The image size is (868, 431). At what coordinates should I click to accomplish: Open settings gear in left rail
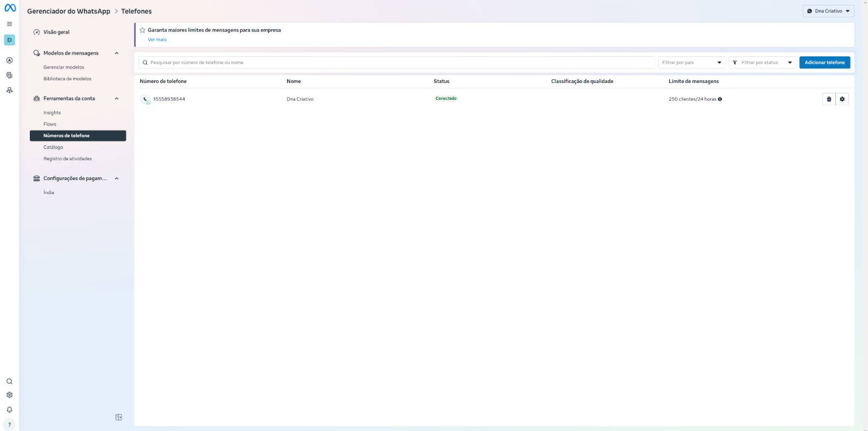9,395
